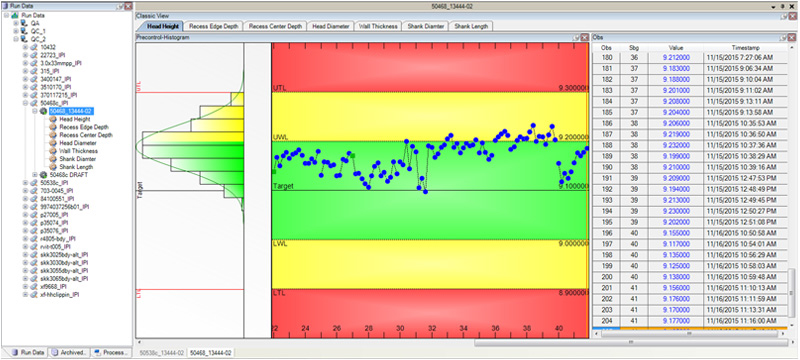Screen dimensions: 800x360
Task: Click the feature icon beside Head Diameter in tree
Action: pyautogui.click(x=53, y=143)
